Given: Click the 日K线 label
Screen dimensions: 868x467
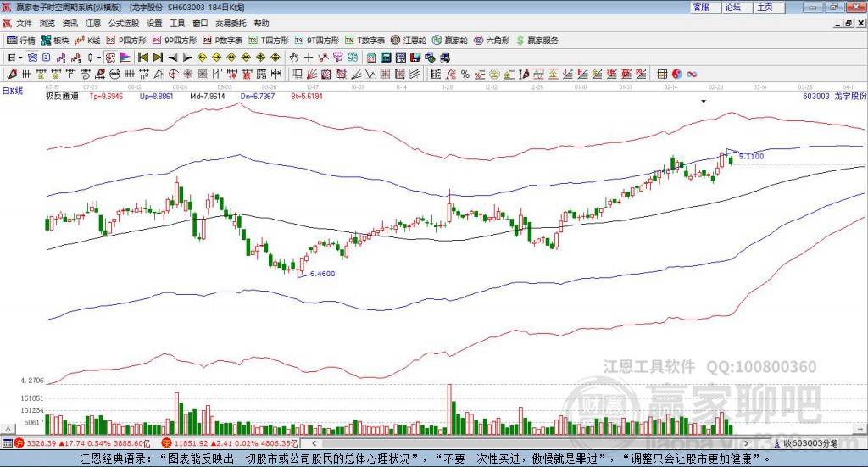Looking at the screenshot, I should pos(13,91).
